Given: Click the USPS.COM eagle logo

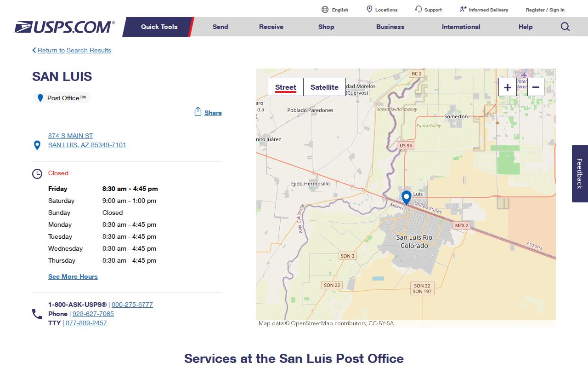Looking at the screenshot, I should pos(64,27).
